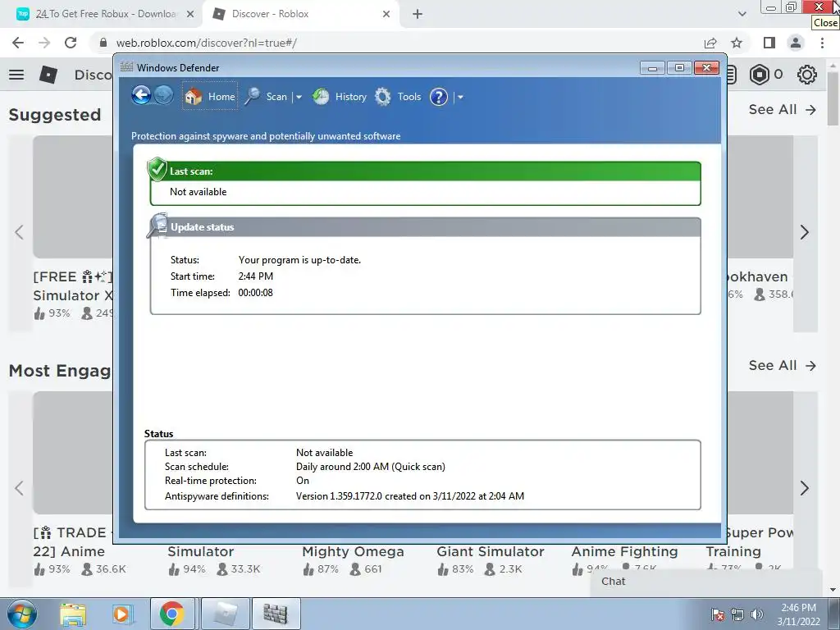Open Chrome profile menu
This screenshot has width=840, height=630.
(796, 43)
